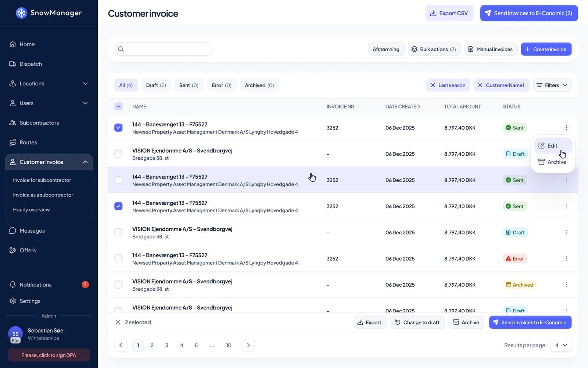Click the SnowManager snowflake logo

(x=22, y=13)
